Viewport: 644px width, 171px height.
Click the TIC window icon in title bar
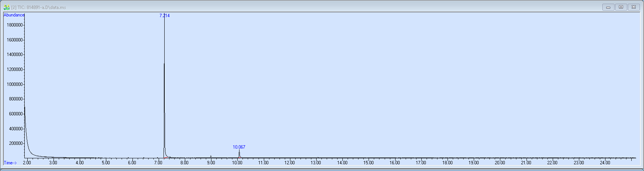(x=6, y=7)
